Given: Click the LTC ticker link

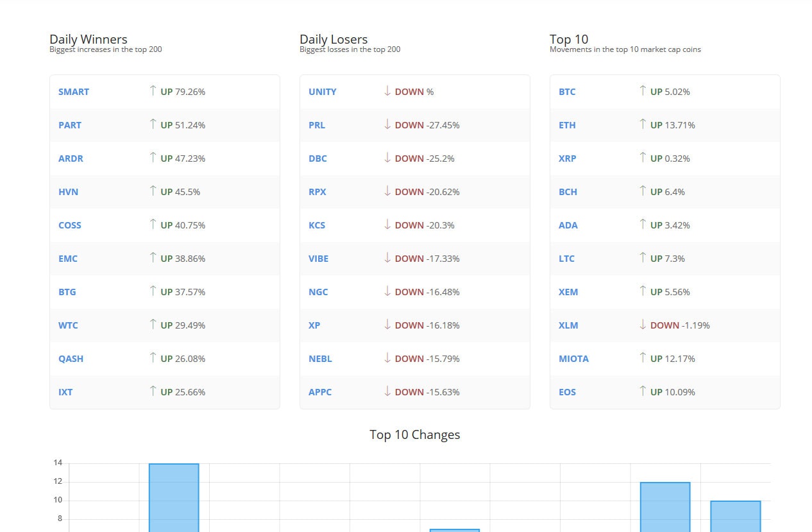Looking at the screenshot, I should [x=566, y=259].
